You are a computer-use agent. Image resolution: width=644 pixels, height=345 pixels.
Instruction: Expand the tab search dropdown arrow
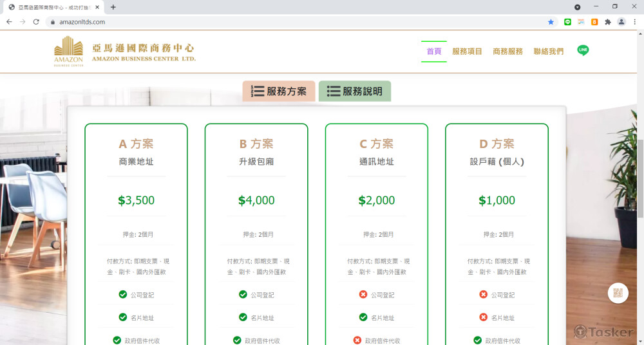[x=577, y=7]
